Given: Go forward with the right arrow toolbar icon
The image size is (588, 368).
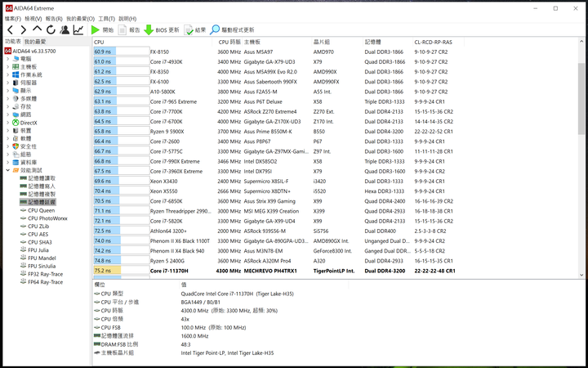Looking at the screenshot, I should click(23, 29).
